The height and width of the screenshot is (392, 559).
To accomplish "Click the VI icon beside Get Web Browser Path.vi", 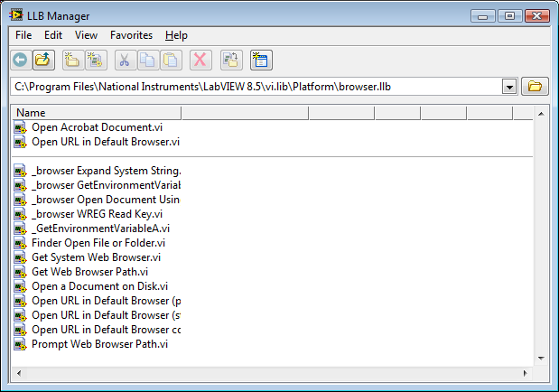I will pyautogui.click(x=21, y=272).
